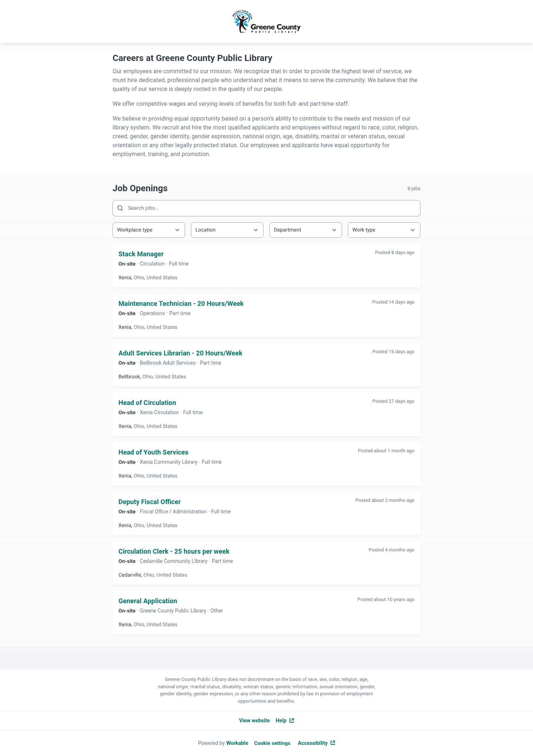Open the Adult Services Librarian listing
The height and width of the screenshot is (756, 533).
pos(180,353)
